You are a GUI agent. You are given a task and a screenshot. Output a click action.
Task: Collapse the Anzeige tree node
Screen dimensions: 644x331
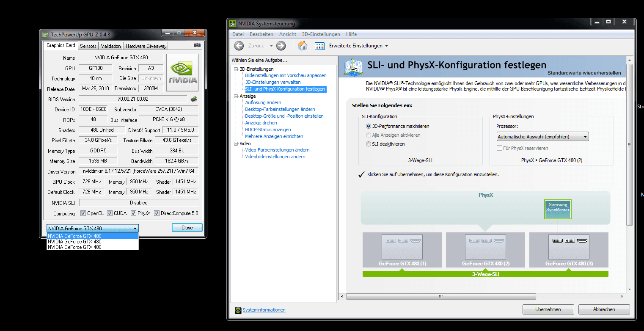236,96
